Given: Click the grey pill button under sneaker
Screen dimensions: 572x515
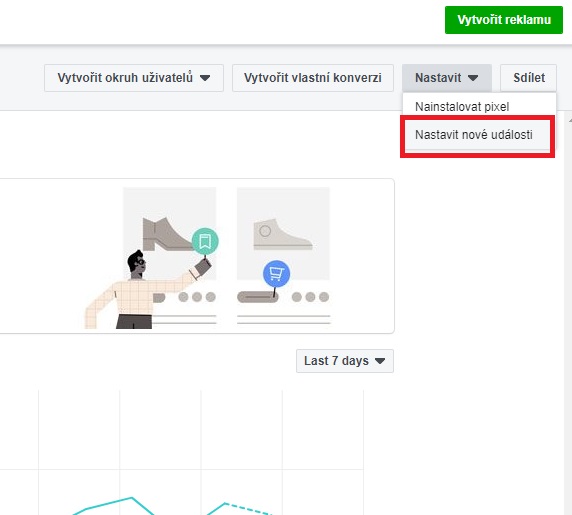Looking at the screenshot, I should pos(258,297).
